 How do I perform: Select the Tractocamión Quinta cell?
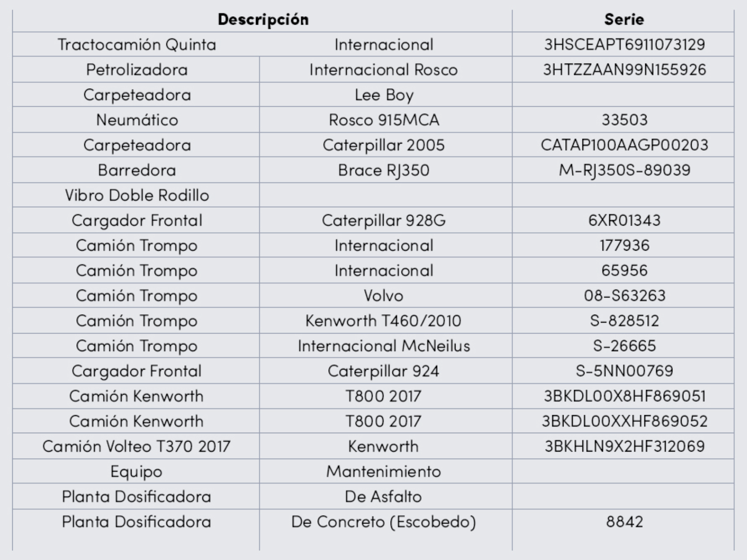click(x=136, y=45)
